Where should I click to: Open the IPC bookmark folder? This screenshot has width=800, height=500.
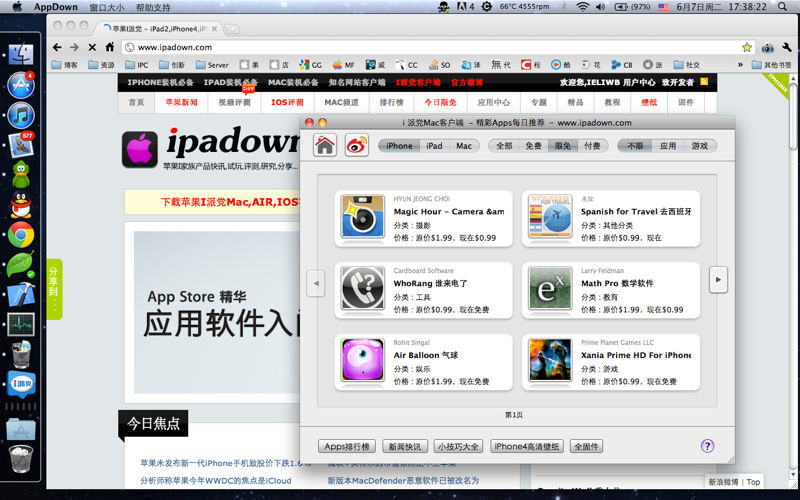coord(137,65)
